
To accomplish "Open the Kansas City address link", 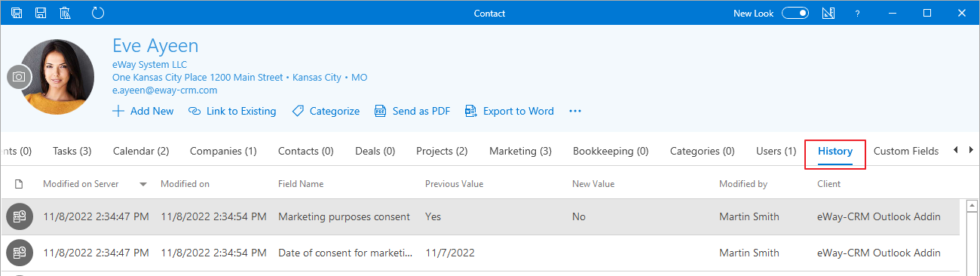I will point(240,78).
